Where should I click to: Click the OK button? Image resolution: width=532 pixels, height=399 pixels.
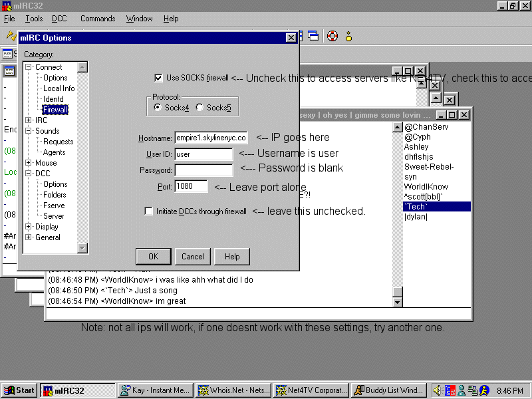154,257
